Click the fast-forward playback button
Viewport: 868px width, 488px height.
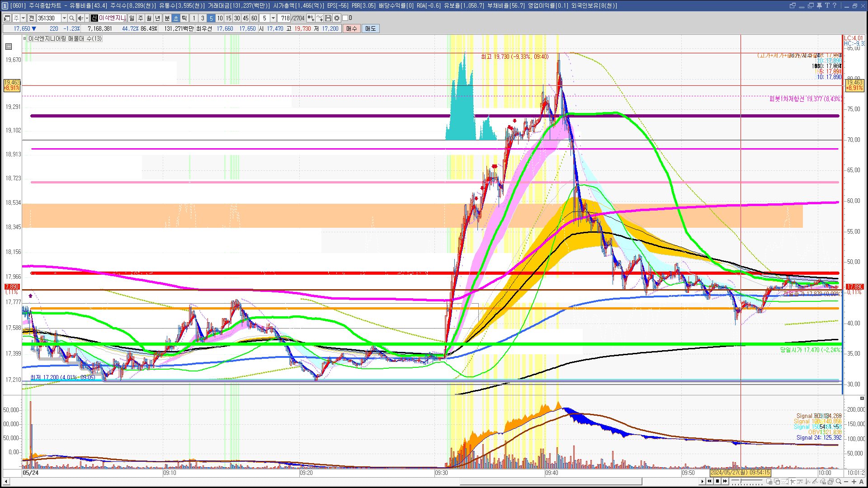[725, 481]
